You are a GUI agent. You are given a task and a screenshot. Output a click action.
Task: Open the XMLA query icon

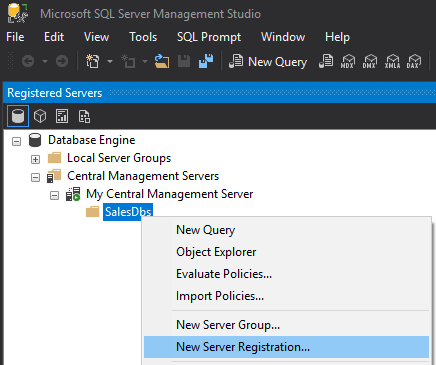pos(392,62)
